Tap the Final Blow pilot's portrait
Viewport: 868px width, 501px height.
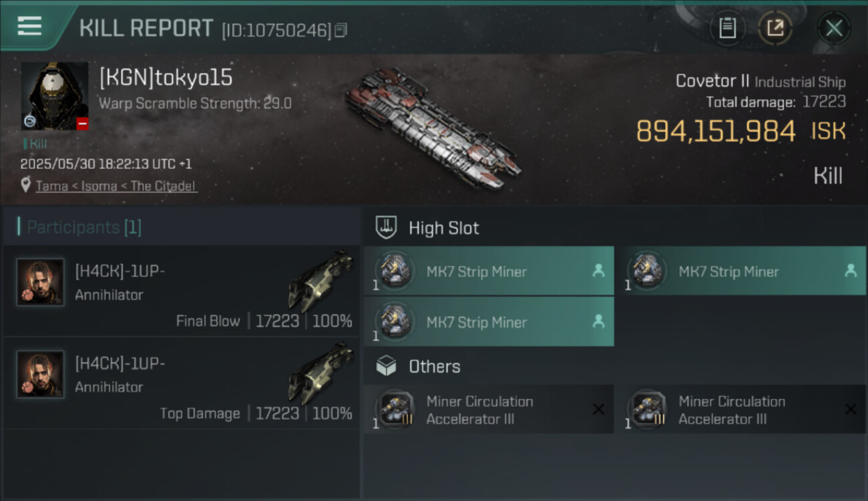tap(40, 282)
